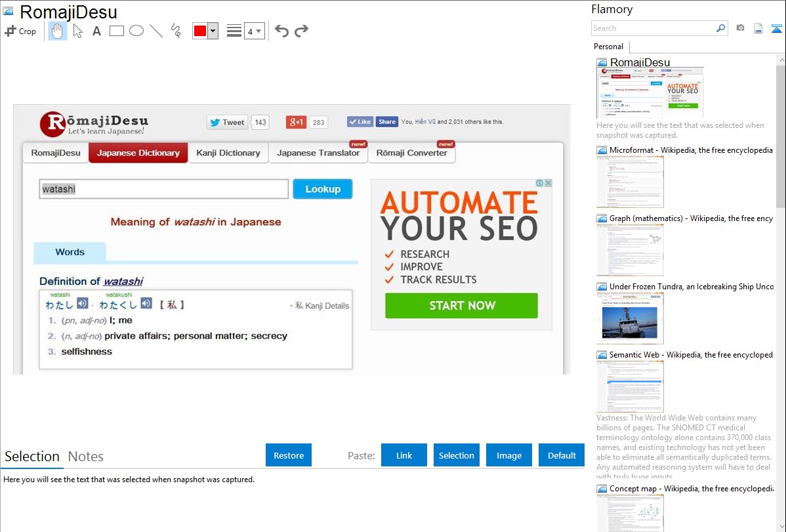Close the ad with X icon
Image resolution: width=786 pixels, height=532 pixels.
click(x=548, y=183)
